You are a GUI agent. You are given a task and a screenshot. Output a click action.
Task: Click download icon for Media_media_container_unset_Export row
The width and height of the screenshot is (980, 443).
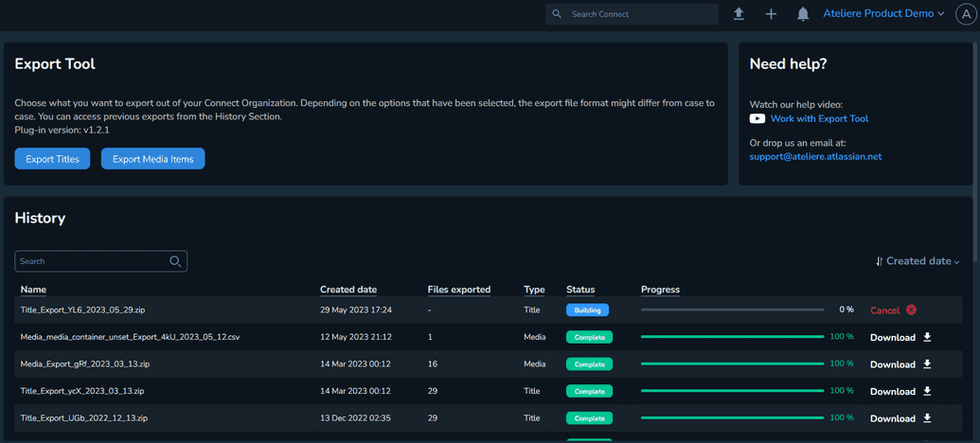coord(928,337)
